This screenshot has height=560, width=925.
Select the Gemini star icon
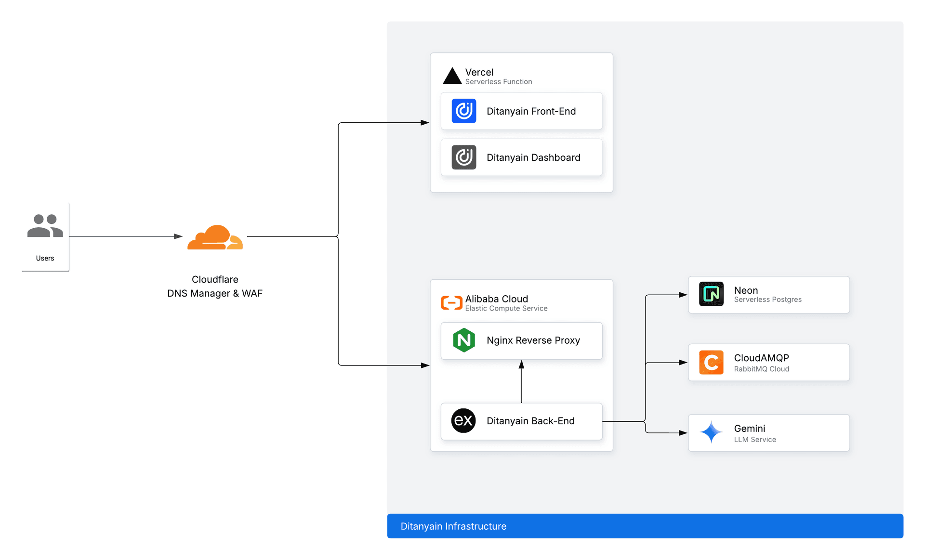point(712,432)
